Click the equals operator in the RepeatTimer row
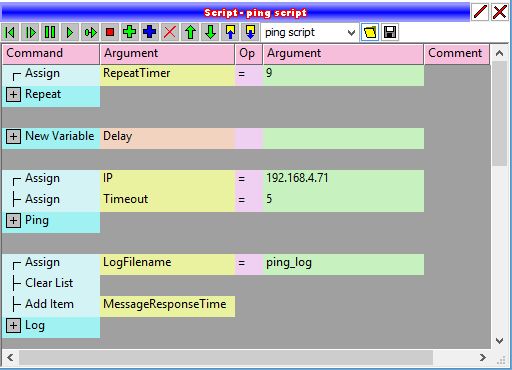Viewport: 512px width, 370px height. (x=249, y=75)
